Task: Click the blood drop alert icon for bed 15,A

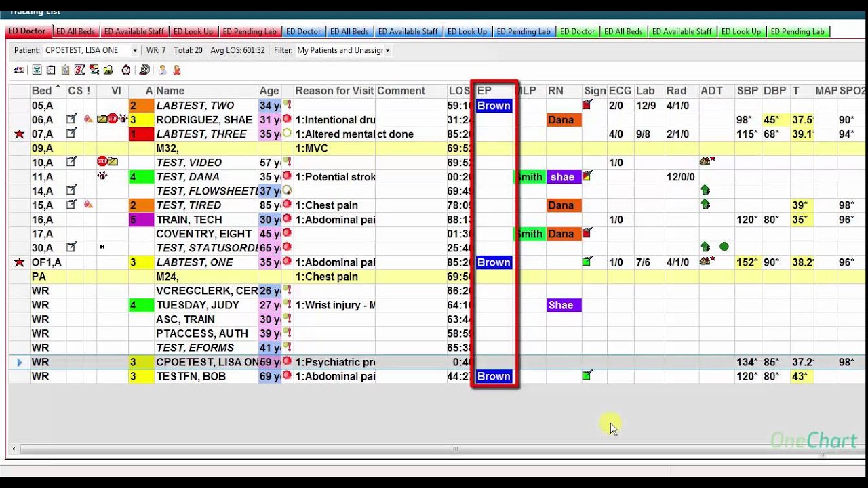Action: pyautogui.click(x=88, y=204)
